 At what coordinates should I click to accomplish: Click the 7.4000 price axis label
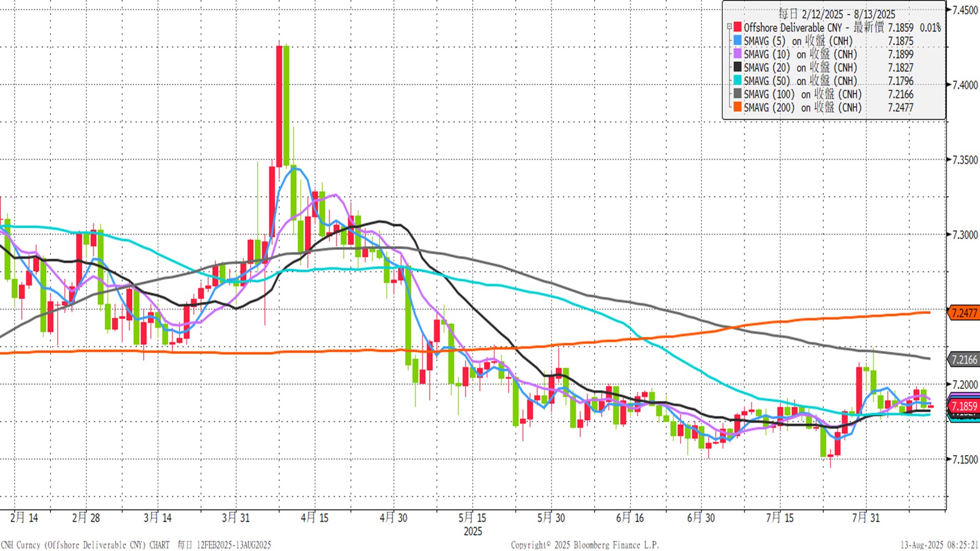point(965,85)
